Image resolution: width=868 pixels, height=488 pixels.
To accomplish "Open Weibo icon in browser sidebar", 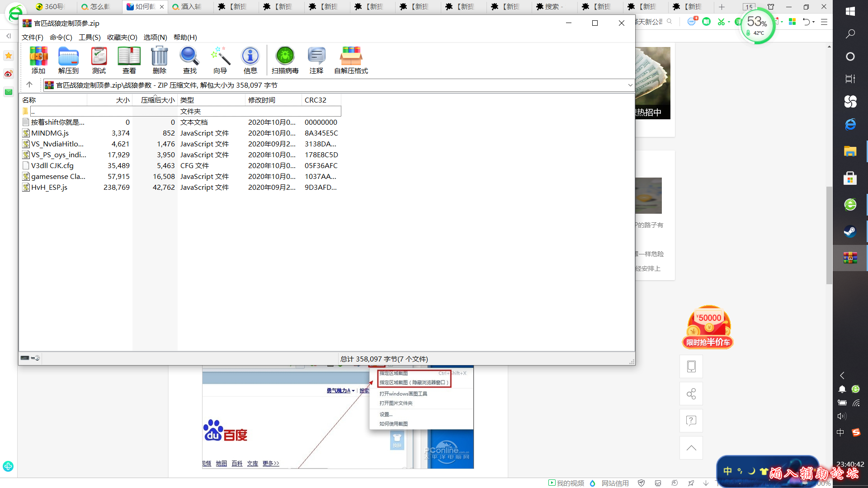I will pyautogui.click(x=8, y=74).
